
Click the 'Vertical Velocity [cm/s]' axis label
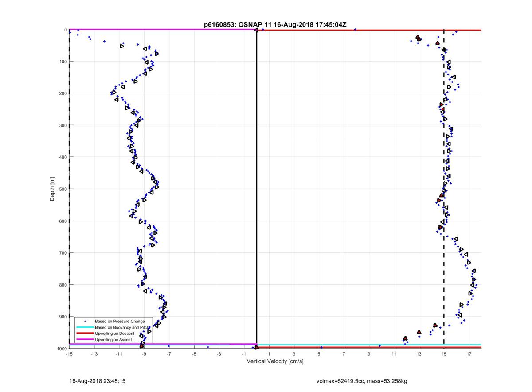(x=275, y=361)
